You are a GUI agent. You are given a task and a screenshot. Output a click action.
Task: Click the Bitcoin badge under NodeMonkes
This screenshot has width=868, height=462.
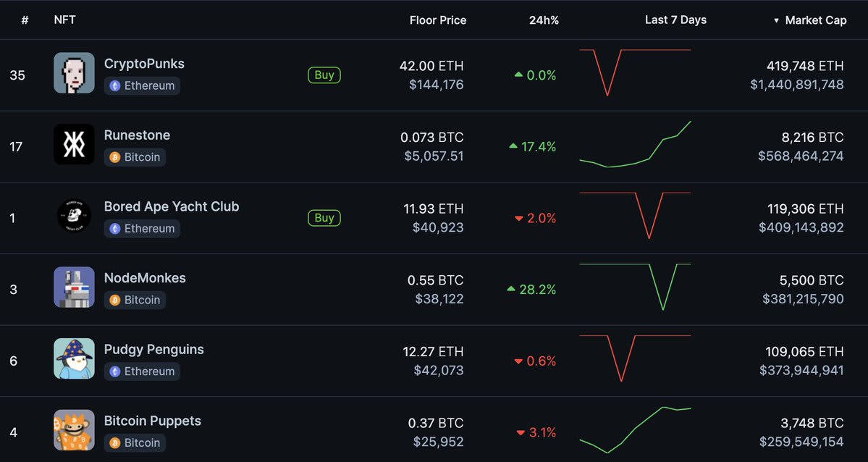(x=135, y=299)
